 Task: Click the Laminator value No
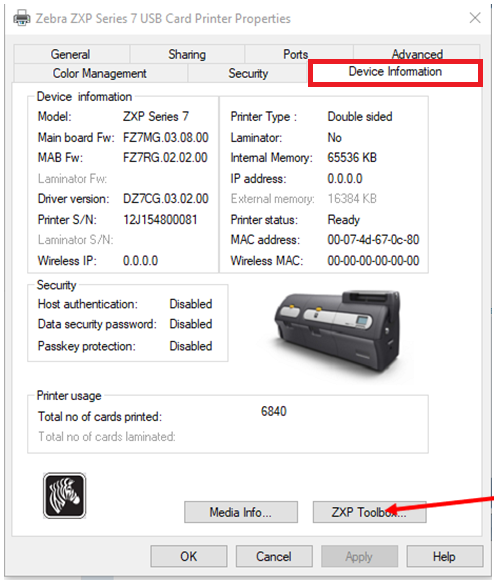coord(335,138)
